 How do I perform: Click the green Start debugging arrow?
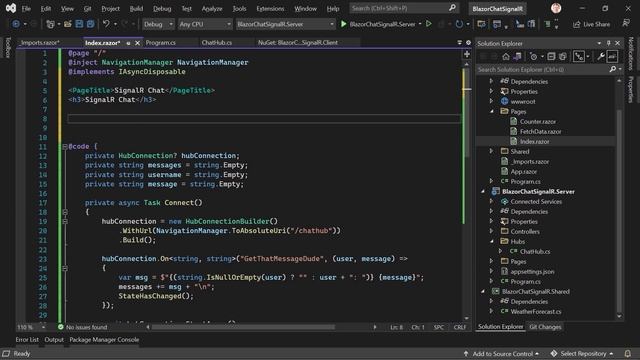[343, 24]
